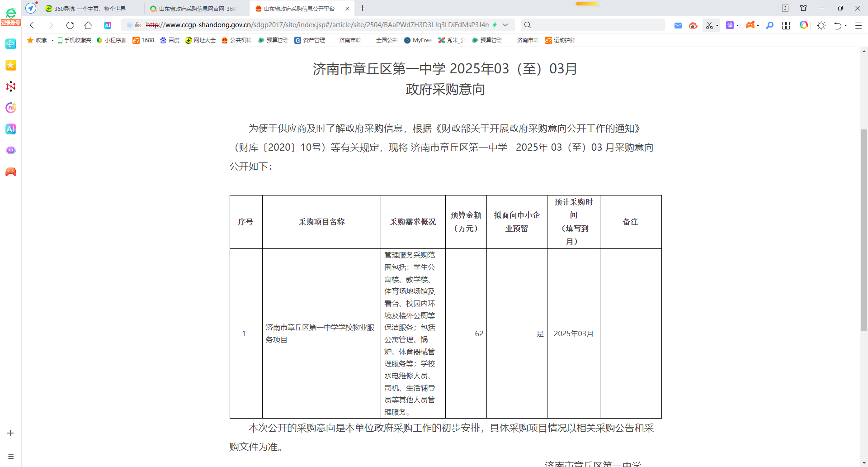The height and width of the screenshot is (467, 868).
Task: Click the teal plus sidebar icon
Action: [x=11, y=44]
